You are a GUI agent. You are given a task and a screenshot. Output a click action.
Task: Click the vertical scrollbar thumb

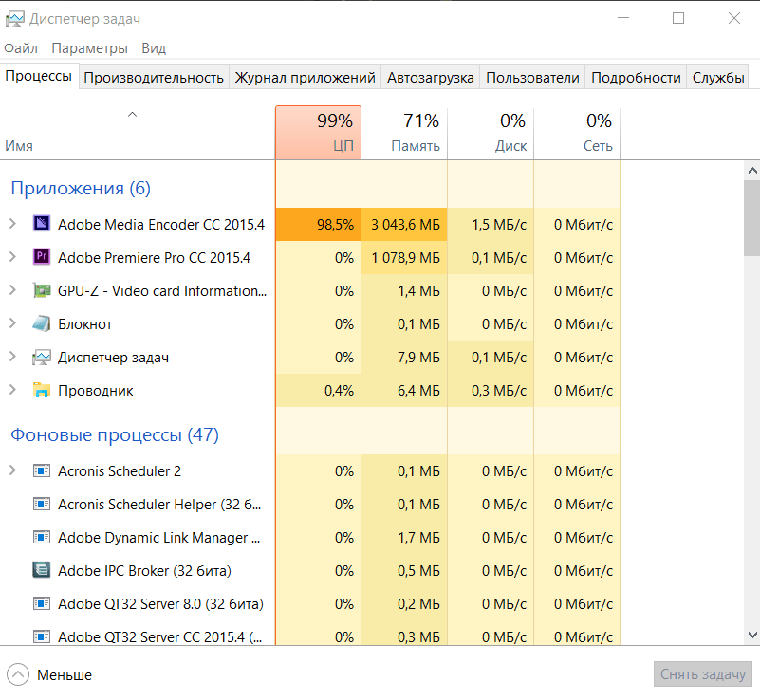click(752, 218)
